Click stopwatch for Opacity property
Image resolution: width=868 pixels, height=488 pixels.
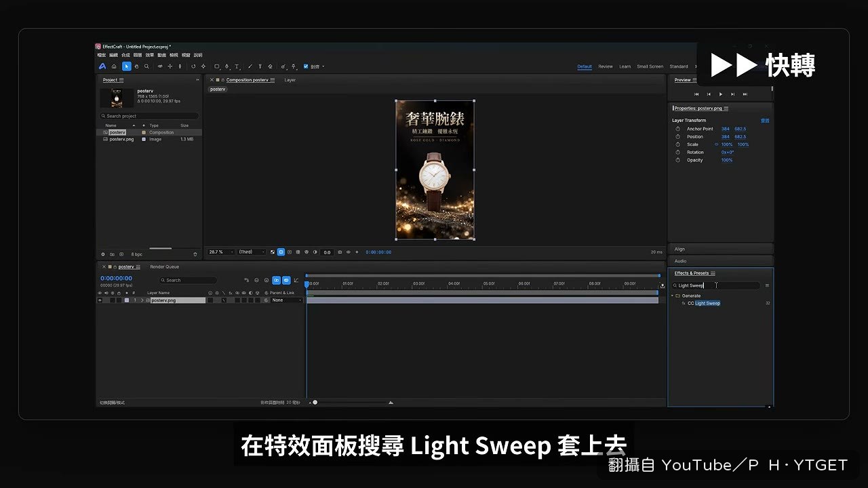click(x=677, y=160)
